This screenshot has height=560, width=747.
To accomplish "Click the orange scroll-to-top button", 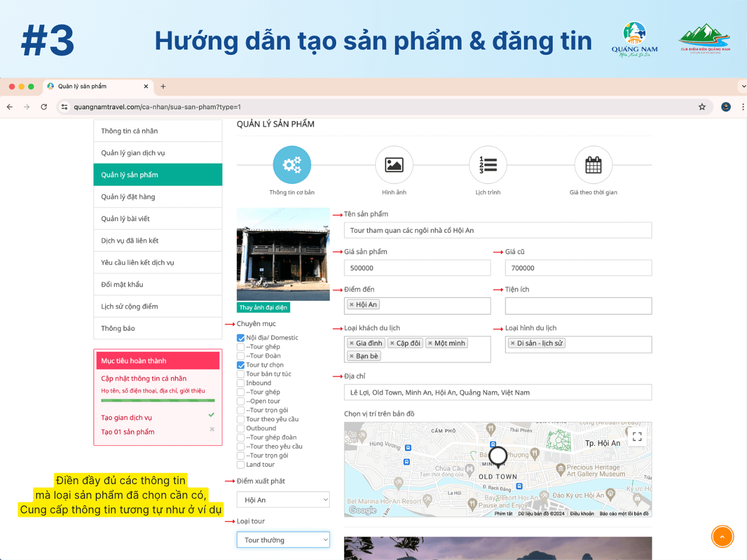I will click(722, 537).
